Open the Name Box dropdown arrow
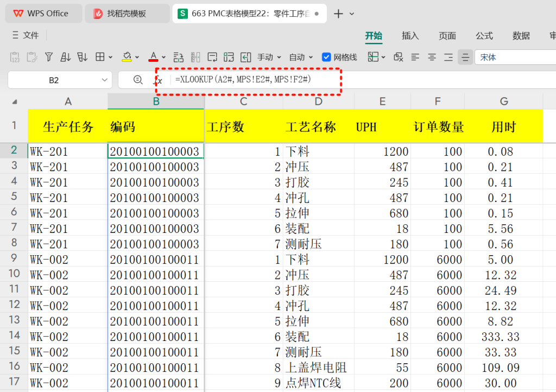The image size is (556, 392). click(105, 80)
